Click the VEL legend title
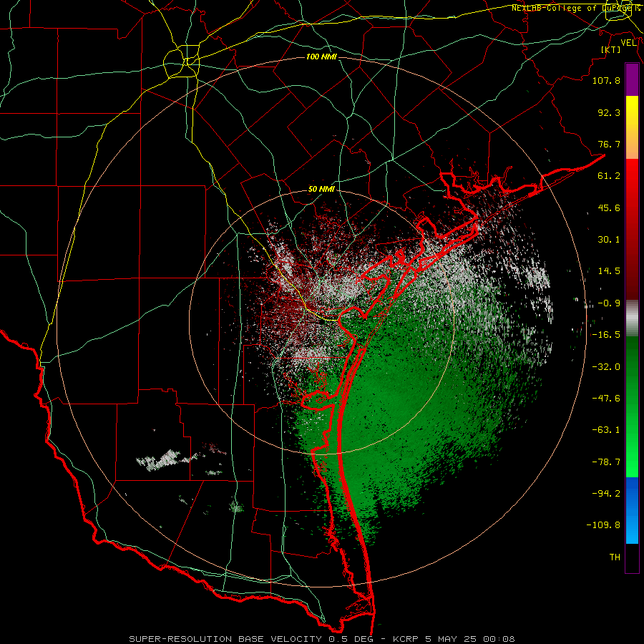 629,43
